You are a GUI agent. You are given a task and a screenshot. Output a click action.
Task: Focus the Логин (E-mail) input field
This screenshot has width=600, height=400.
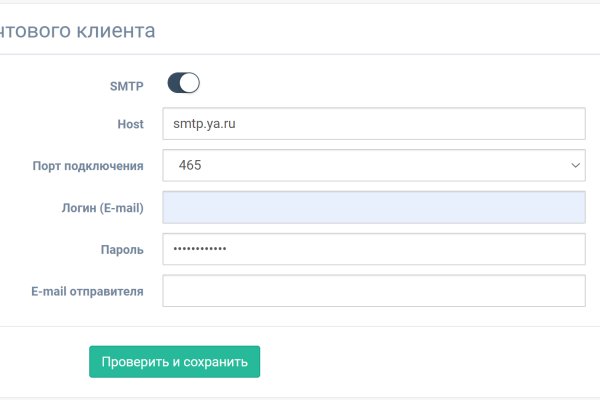pos(372,207)
